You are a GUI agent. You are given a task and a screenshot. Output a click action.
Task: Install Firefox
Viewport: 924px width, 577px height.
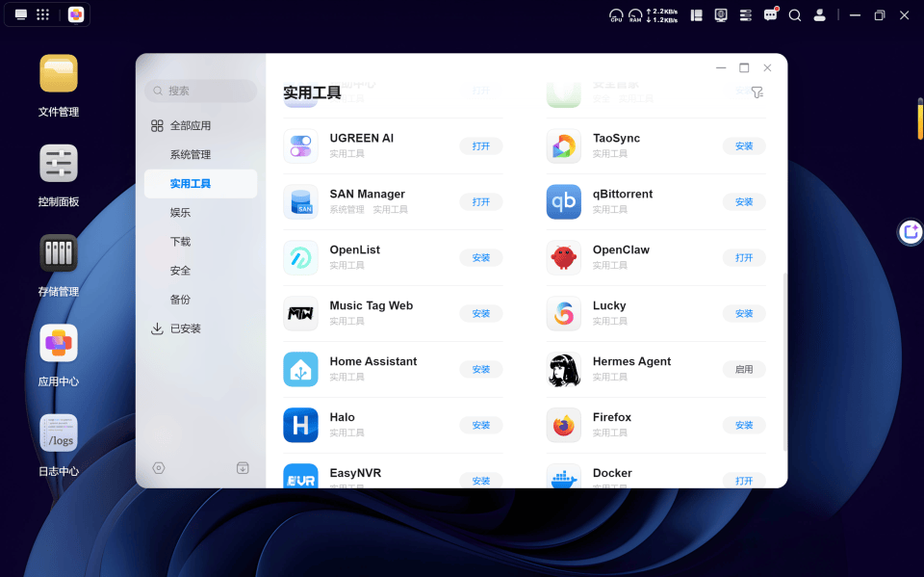(744, 425)
